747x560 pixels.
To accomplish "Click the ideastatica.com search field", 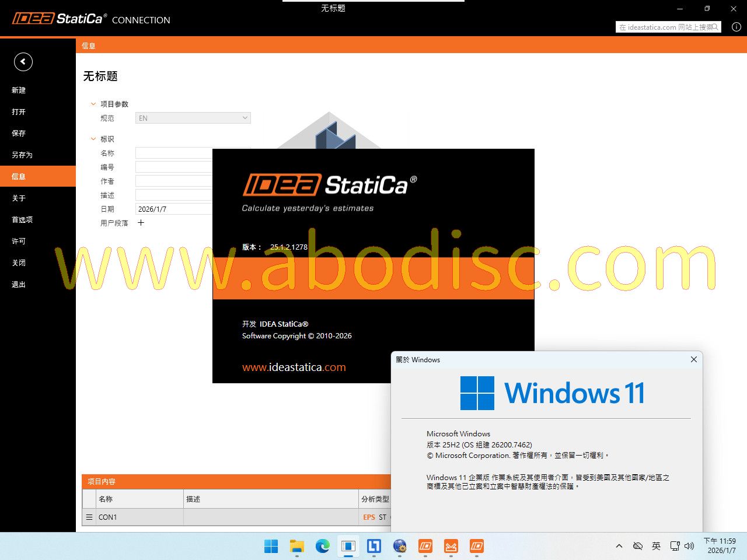I will pos(664,27).
